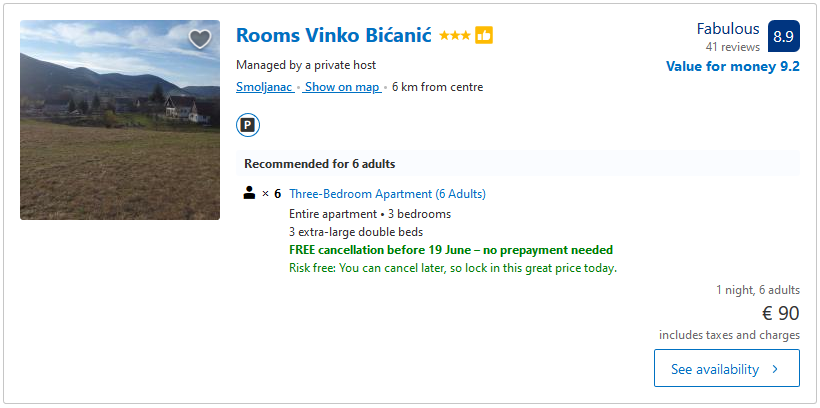Open Three-Bedroom Apartment (6 Adults) link

[x=387, y=194]
